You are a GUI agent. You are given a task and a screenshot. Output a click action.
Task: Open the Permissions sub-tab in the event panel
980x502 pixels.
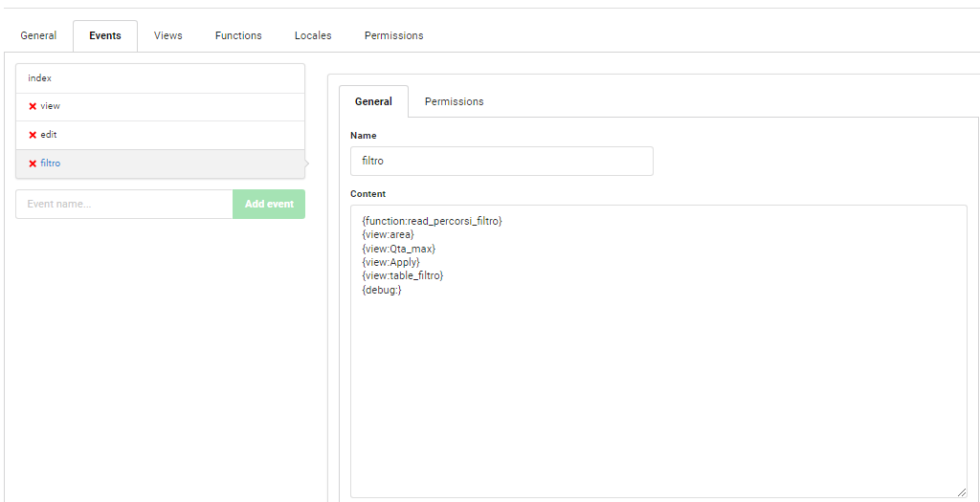454,101
